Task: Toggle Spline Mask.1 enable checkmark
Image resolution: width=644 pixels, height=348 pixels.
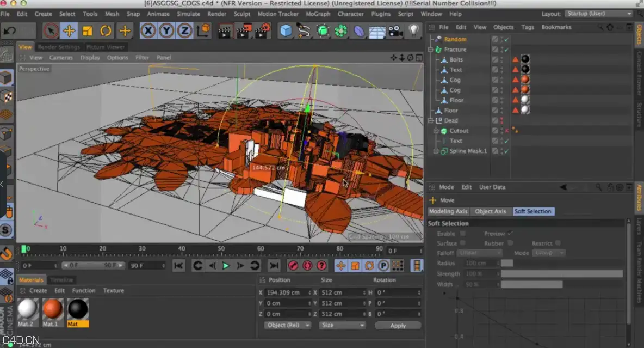Action: point(506,151)
